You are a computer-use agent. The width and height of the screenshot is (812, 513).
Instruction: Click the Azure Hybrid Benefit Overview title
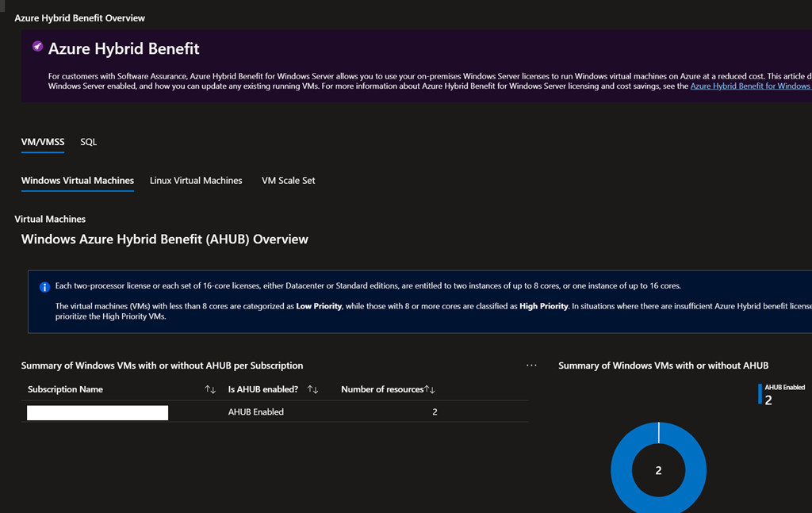pyautogui.click(x=80, y=18)
